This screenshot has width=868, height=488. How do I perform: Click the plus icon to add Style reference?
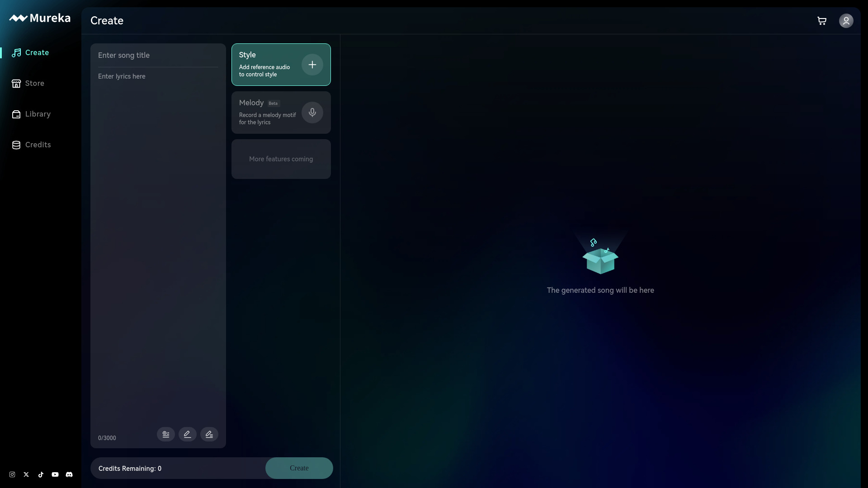[312, 64]
